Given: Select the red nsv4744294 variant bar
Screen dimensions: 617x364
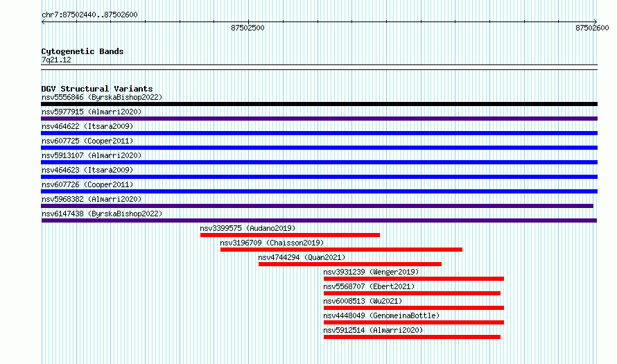Looking at the screenshot, I should pyautogui.click(x=350, y=264).
